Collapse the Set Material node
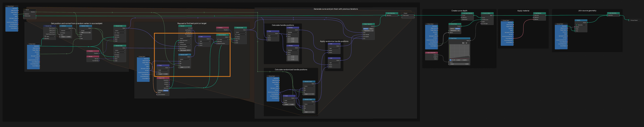The height and width of the screenshot is (127, 644). (535, 13)
